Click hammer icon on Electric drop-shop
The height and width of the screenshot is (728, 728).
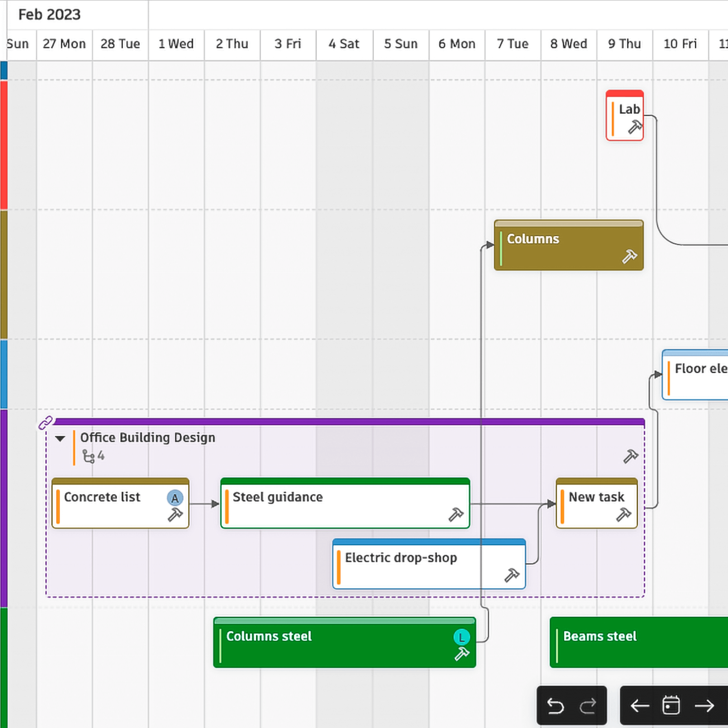point(512,575)
